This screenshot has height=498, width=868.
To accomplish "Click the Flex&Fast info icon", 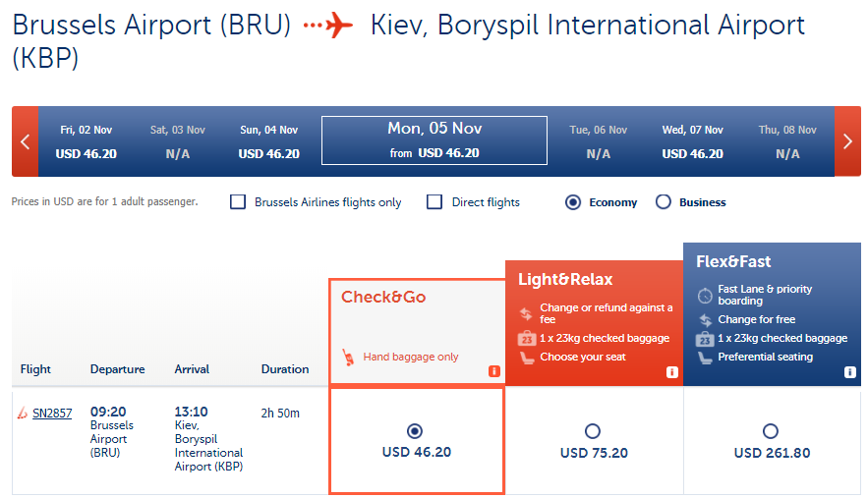I will pyautogui.click(x=850, y=372).
